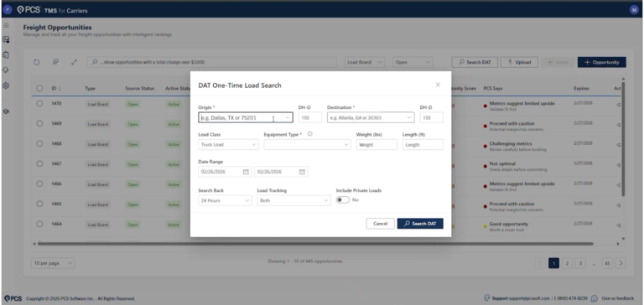Click the Expires column header

pyautogui.click(x=581, y=88)
